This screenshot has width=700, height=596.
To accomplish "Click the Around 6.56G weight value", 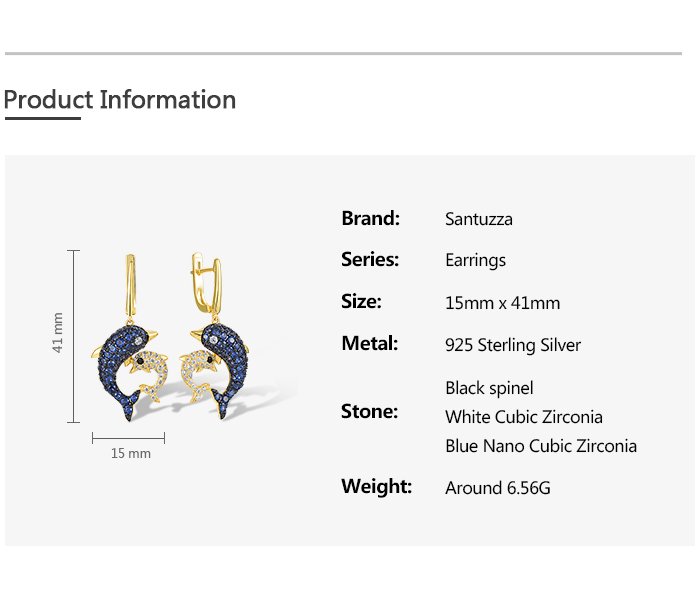I will click(497, 488).
